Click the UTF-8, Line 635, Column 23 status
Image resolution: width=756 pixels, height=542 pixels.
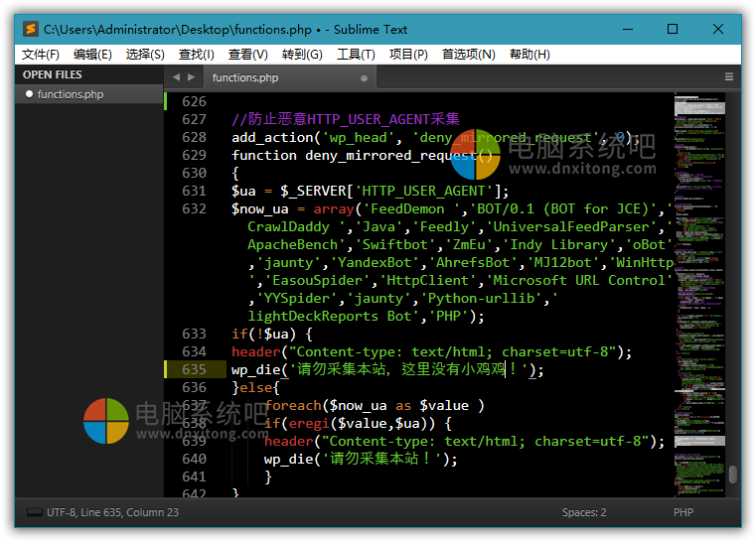(113, 512)
